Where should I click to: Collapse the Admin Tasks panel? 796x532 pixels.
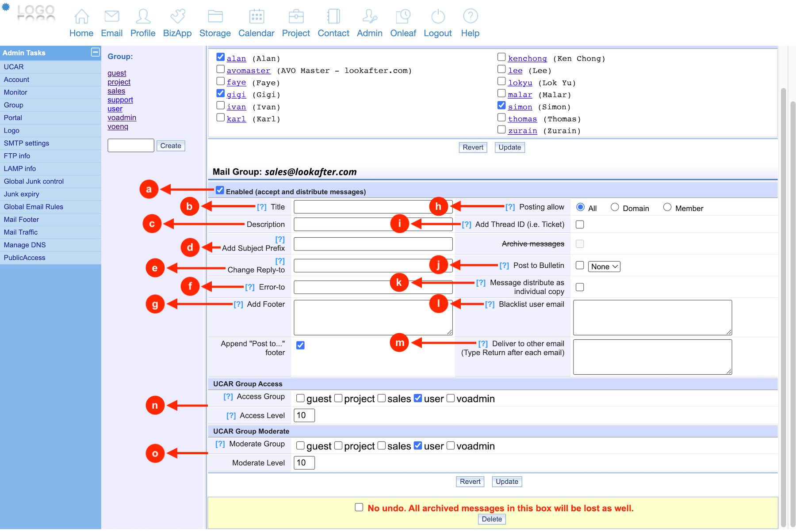tap(95, 52)
